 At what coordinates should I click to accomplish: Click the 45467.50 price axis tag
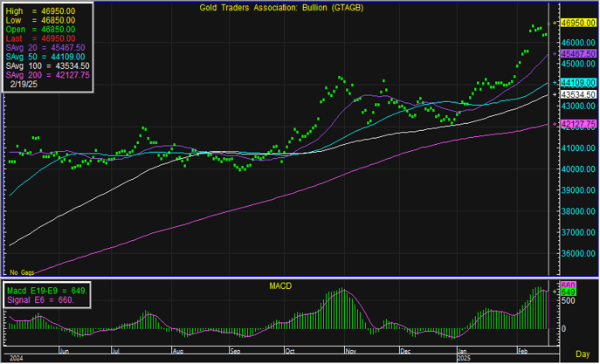[578, 53]
